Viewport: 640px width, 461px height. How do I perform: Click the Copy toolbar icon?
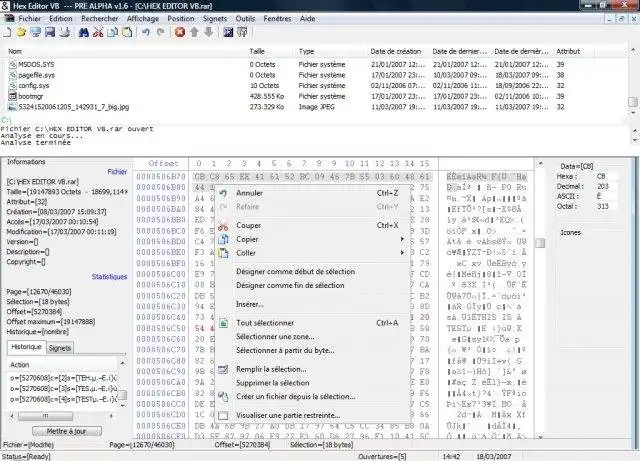[112, 32]
